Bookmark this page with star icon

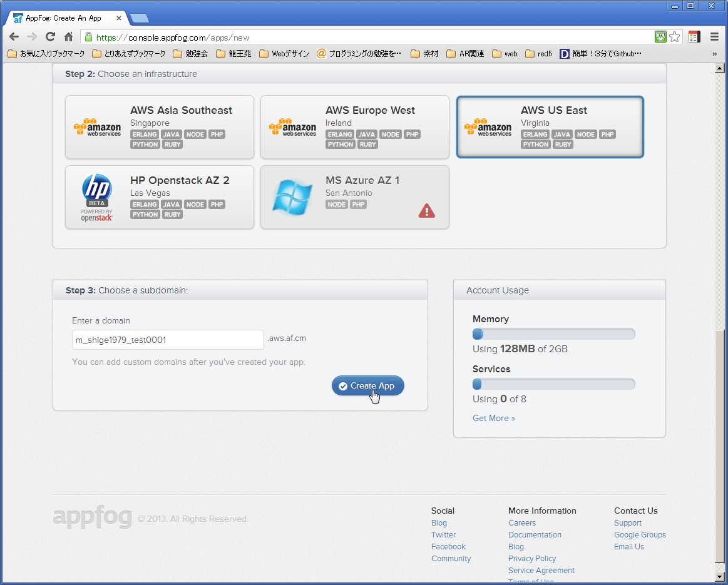[x=675, y=37]
